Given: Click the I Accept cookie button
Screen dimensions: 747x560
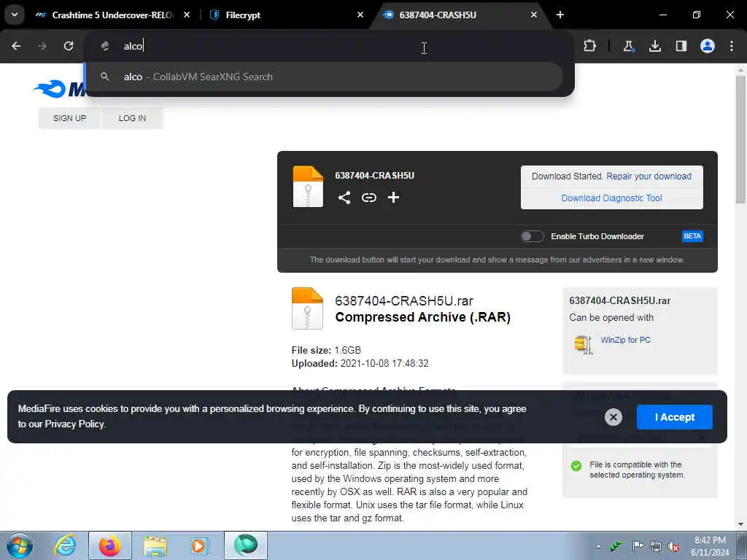Looking at the screenshot, I should coord(675,417).
